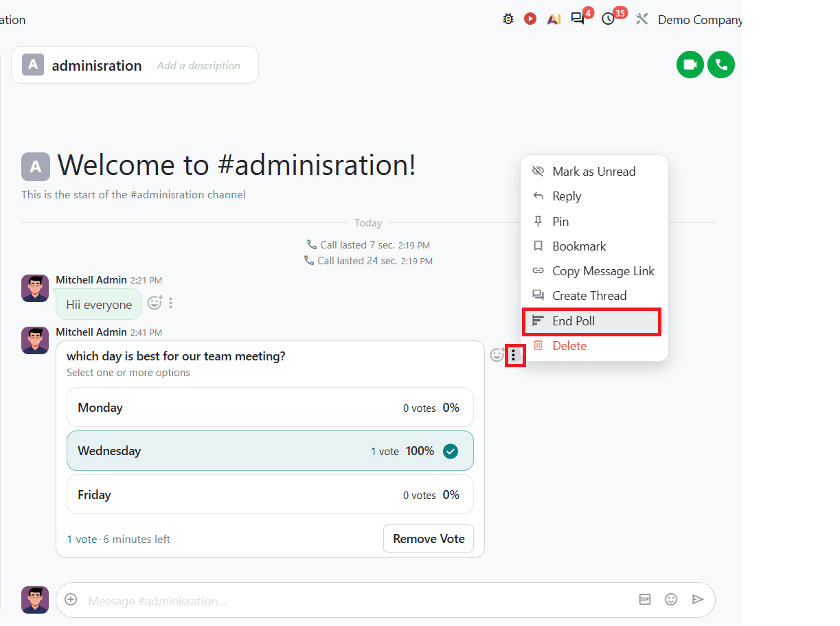The height and width of the screenshot is (626, 840).
Task: Open conversations icon with badge 4
Action: (x=578, y=19)
